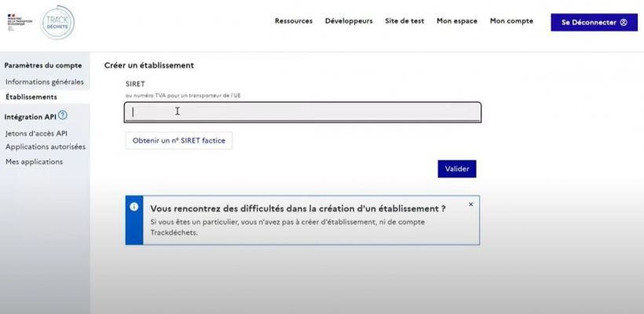Open the Ressources menu

pyautogui.click(x=294, y=21)
